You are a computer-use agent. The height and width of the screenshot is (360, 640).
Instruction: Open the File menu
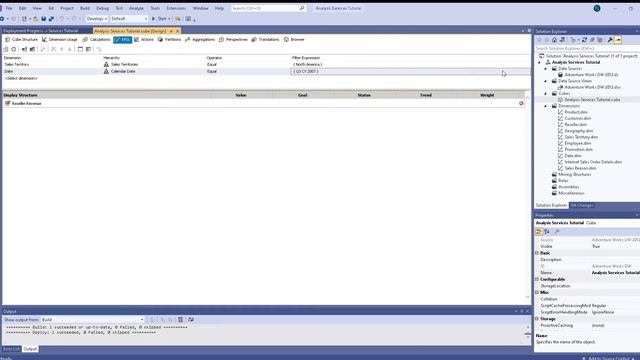pyautogui.click(x=9, y=8)
